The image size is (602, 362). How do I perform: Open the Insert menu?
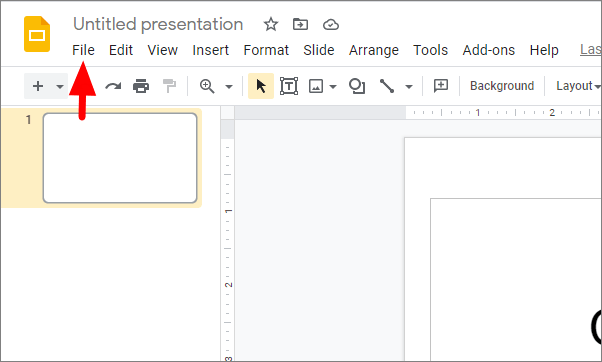(210, 50)
